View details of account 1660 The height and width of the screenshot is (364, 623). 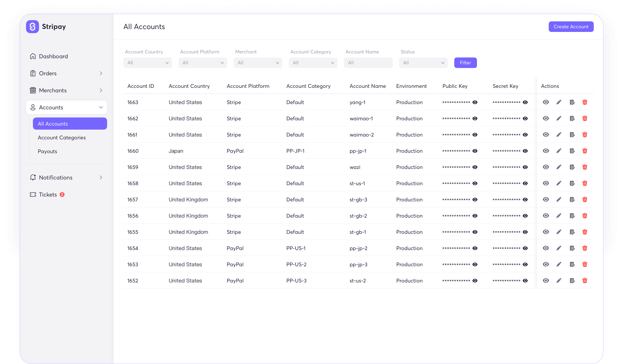(546, 151)
